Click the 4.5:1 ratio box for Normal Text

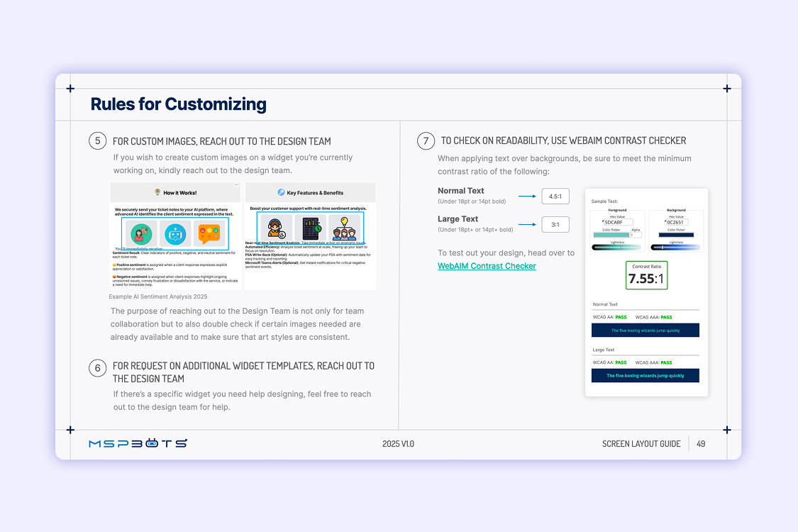(x=555, y=196)
